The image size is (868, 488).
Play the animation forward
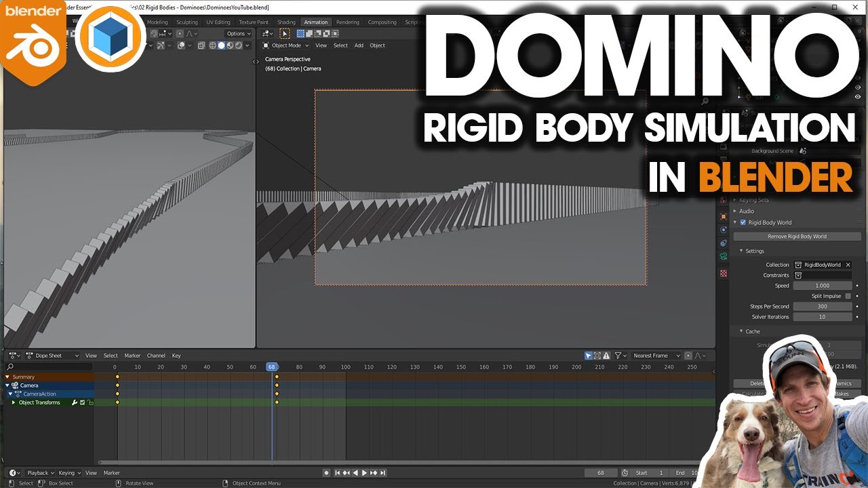(364, 472)
